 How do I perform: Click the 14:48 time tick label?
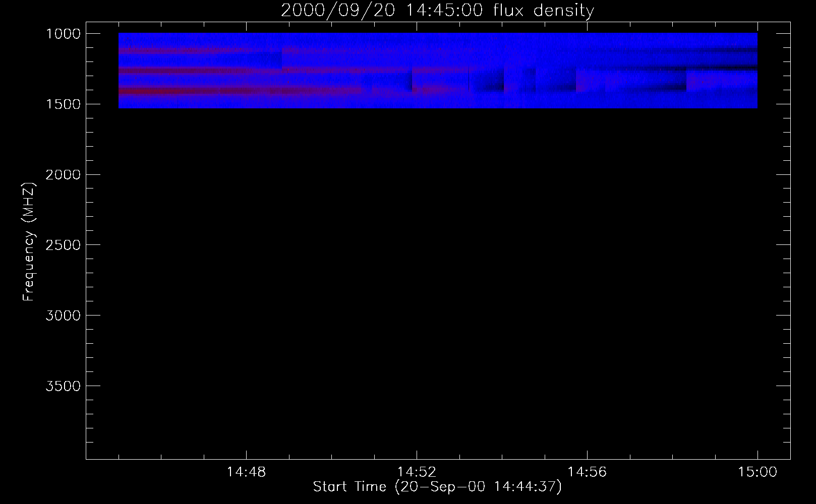pos(246,472)
